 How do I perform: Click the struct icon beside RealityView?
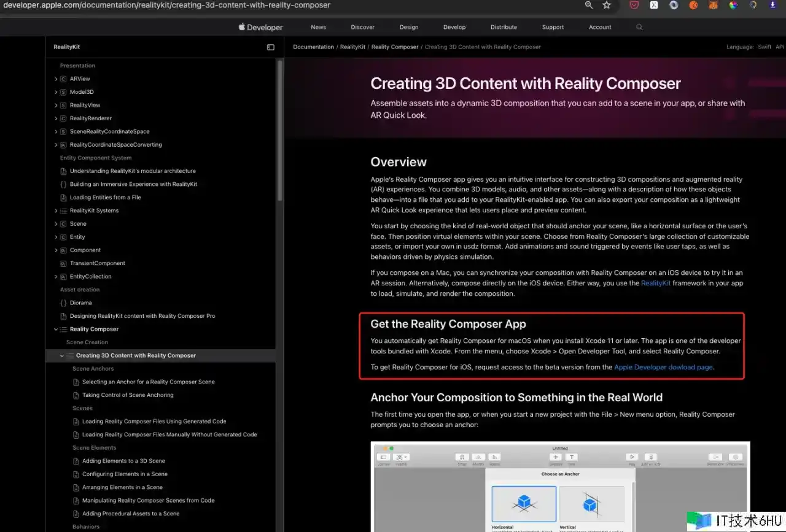[x=63, y=106]
